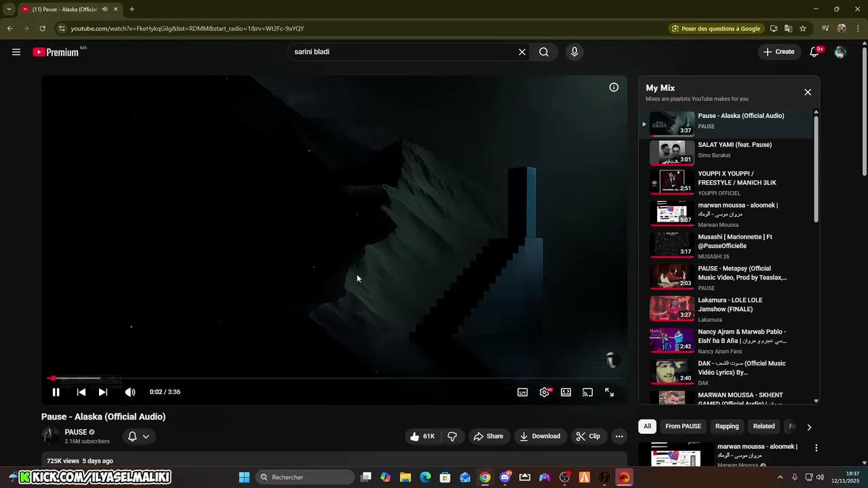
Task: Create a Clip of the video
Action: (x=588, y=436)
